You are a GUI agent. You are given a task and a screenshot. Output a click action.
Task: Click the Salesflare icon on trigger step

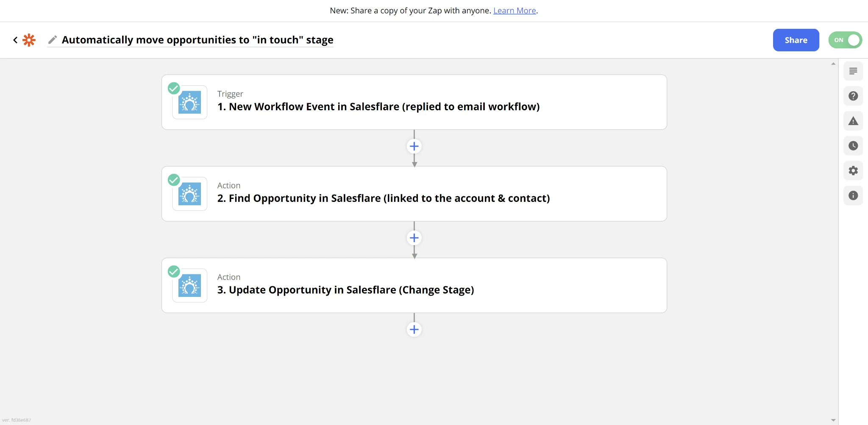pyautogui.click(x=190, y=102)
